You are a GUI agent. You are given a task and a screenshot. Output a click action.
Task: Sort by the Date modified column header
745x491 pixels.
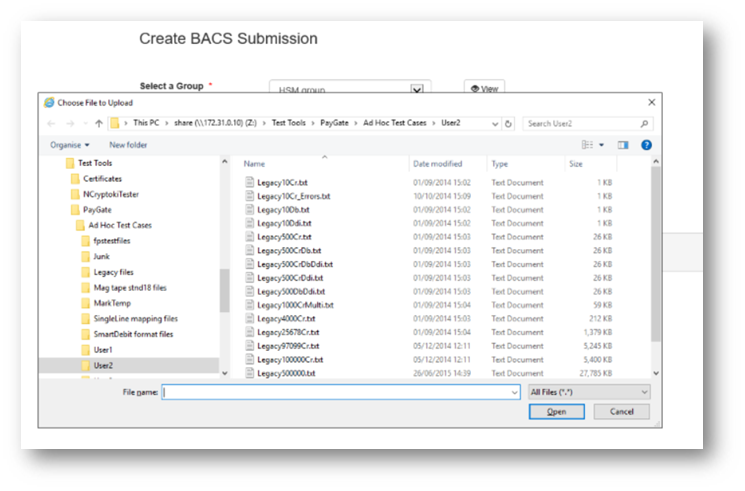(x=438, y=164)
